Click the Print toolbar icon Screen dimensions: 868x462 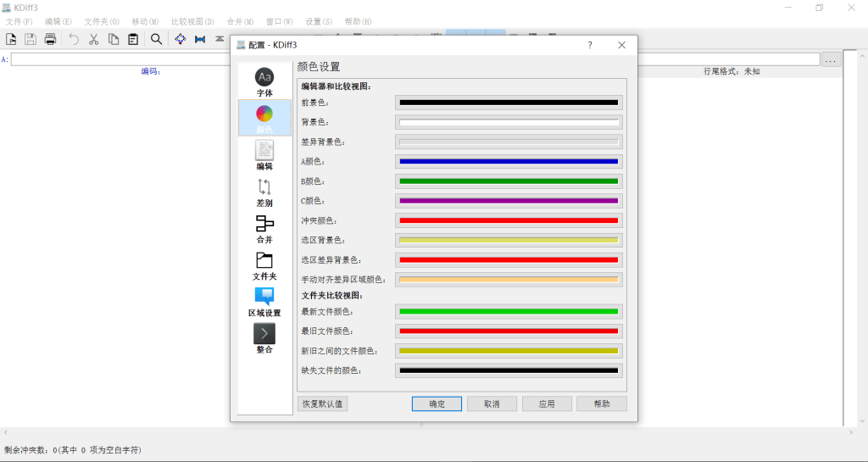50,39
